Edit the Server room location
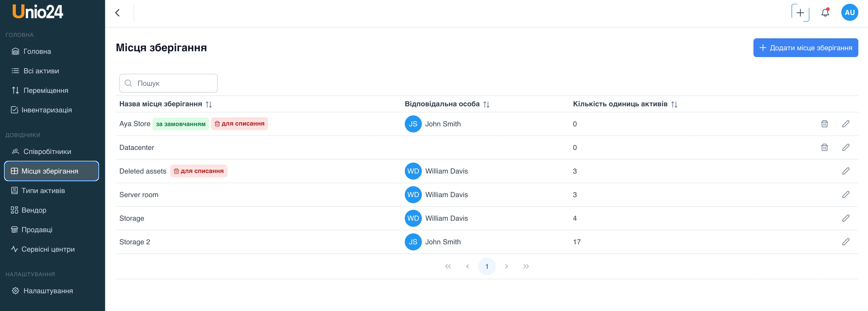 [845, 195]
